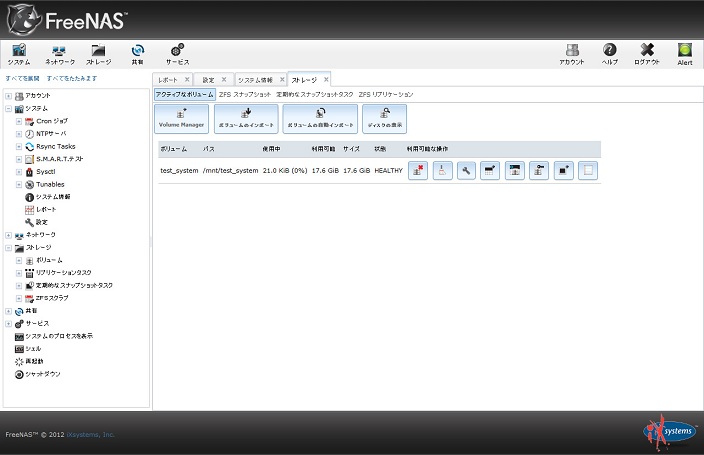Click the ログアウト X icon
Screen dimensions: 704x455
(x=647, y=54)
